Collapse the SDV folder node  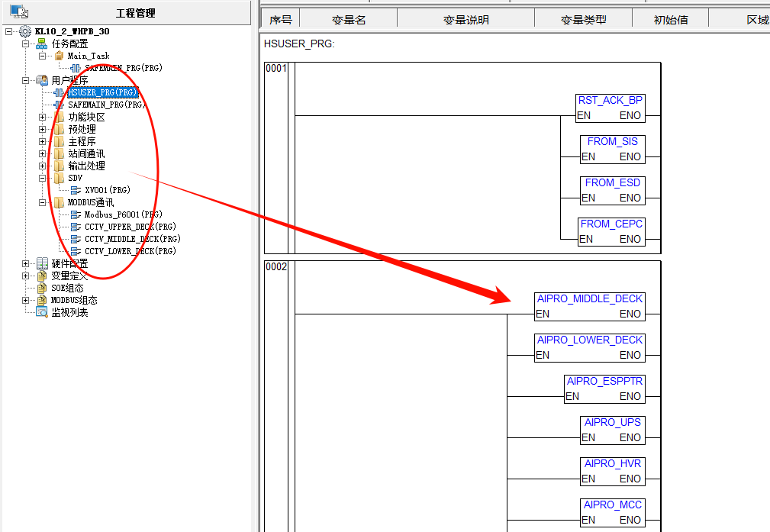pos(42,178)
